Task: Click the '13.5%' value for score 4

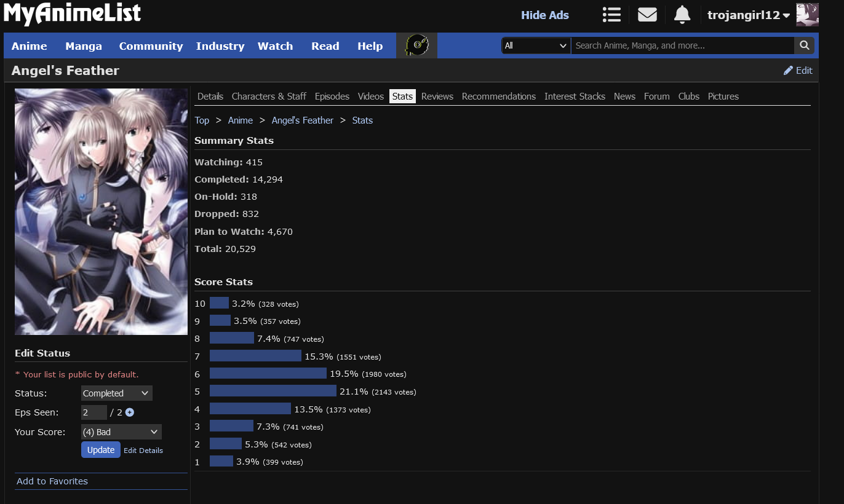Action: [x=309, y=409]
